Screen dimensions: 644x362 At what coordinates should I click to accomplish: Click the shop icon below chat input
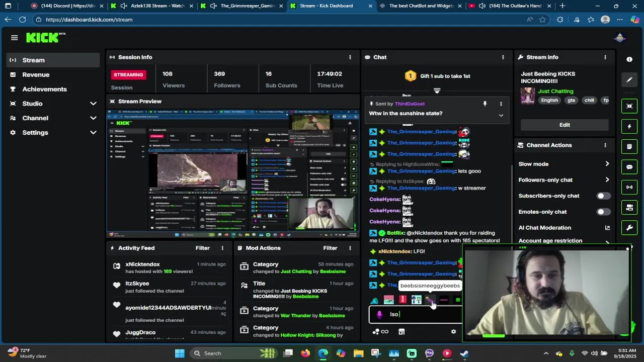(x=401, y=332)
